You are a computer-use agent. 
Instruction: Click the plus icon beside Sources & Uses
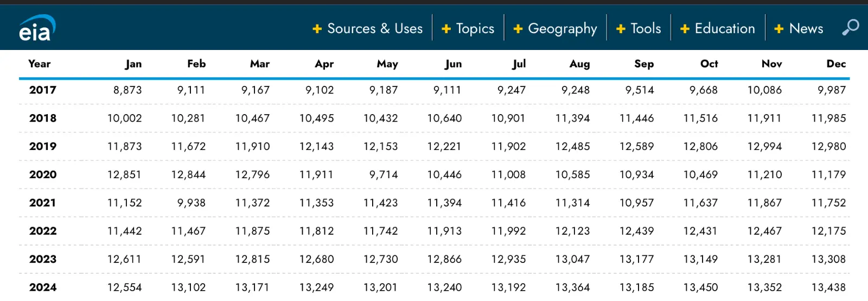click(x=317, y=29)
